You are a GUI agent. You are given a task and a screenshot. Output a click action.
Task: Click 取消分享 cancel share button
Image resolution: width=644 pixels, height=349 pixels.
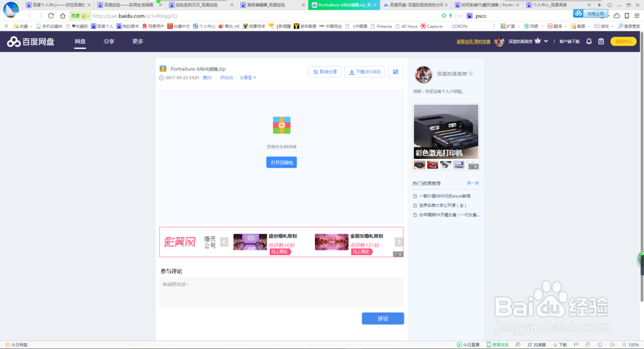(x=325, y=72)
